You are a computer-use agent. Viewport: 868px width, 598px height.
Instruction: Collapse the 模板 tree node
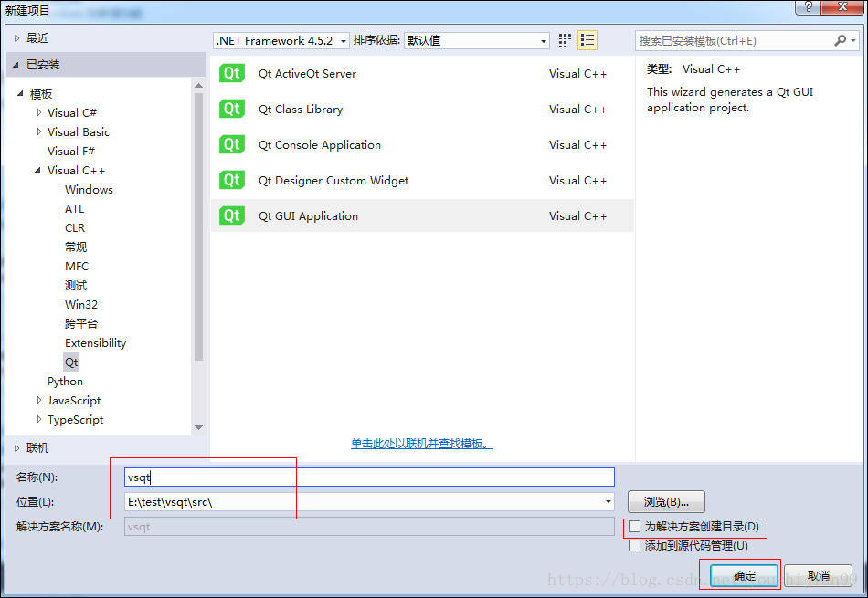20,93
